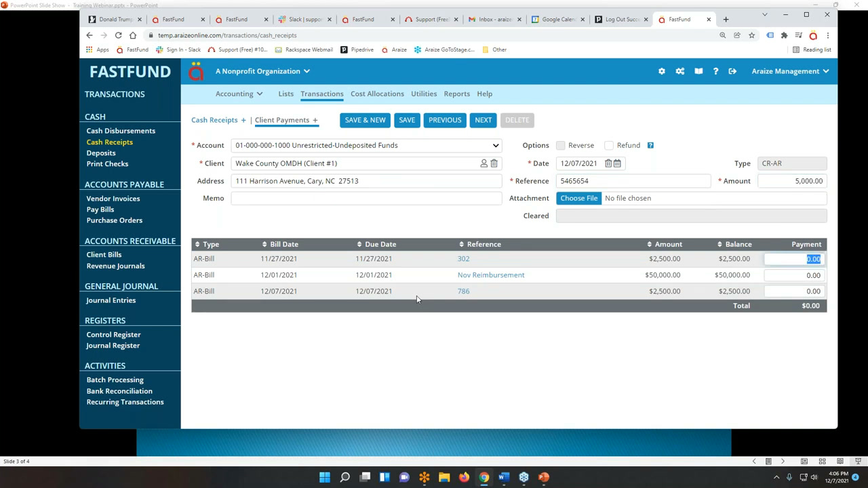Screen dimensions: 868x488
Task: Open Word from the taskbar
Action: coord(504,477)
